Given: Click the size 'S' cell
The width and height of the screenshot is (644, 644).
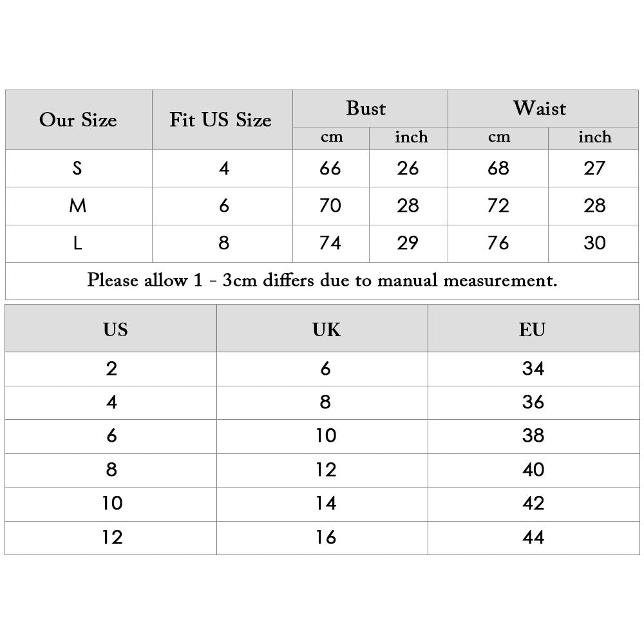Looking at the screenshot, I should point(78,169).
